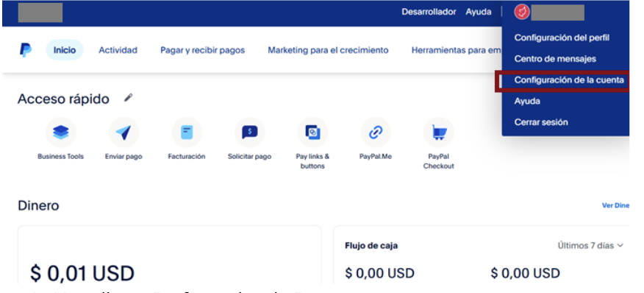Click the Enviar pago paper plane icon

click(x=124, y=133)
